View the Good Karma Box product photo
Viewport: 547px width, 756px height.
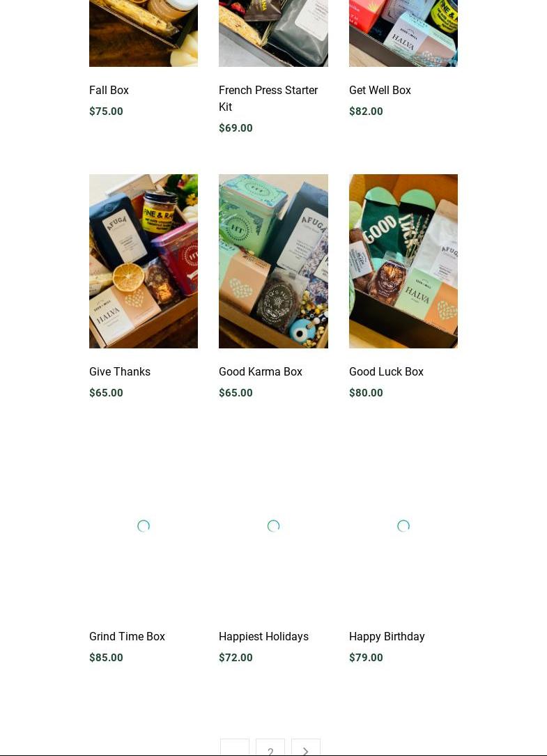[x=273, y=261]
